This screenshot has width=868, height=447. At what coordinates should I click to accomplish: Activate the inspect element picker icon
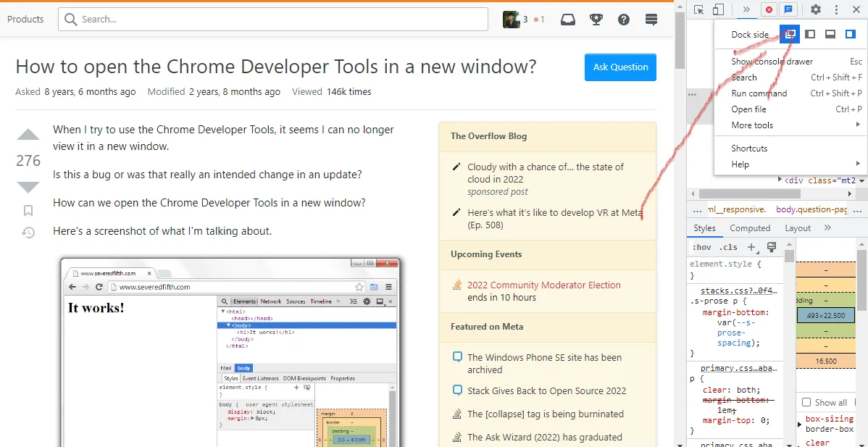(x=698, y=9)
